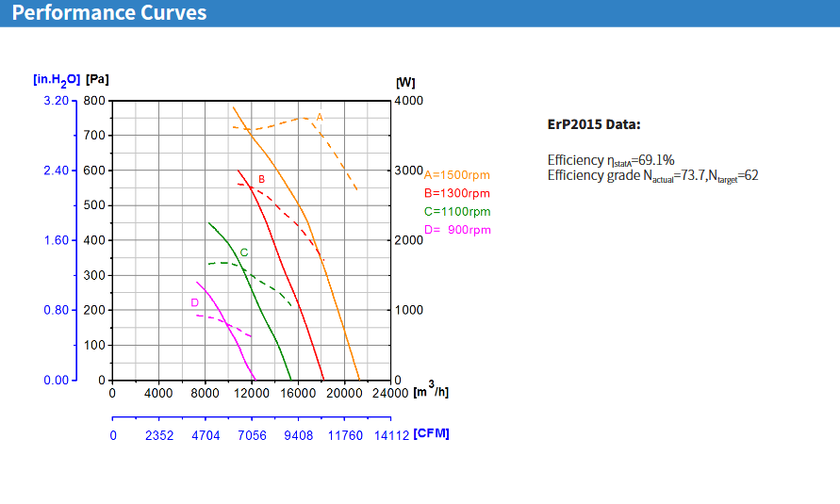The width and height of the screenshot is (840, 504).
Task: Click the red curve label B on chart
Action: pyautogui.click(x=261, y=179)
